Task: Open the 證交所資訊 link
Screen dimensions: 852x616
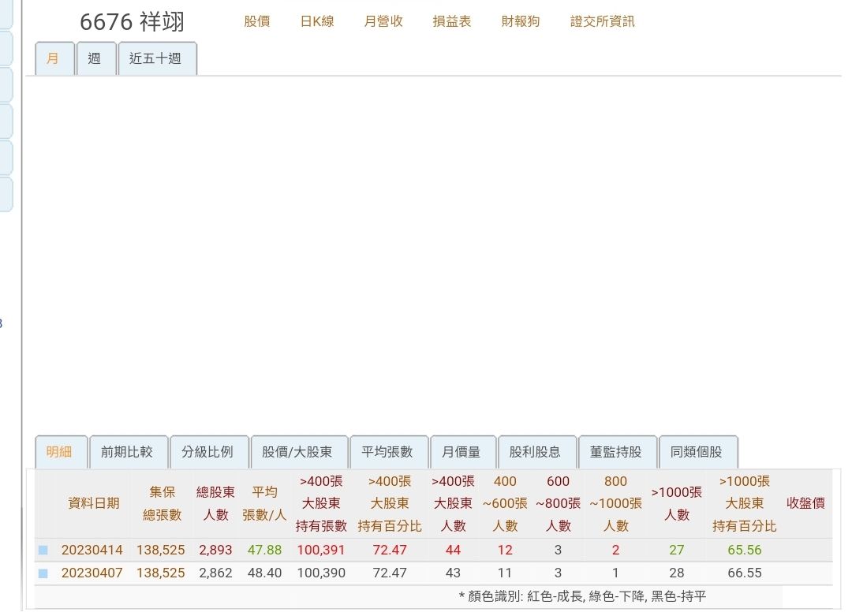Action: coord(603,22)
